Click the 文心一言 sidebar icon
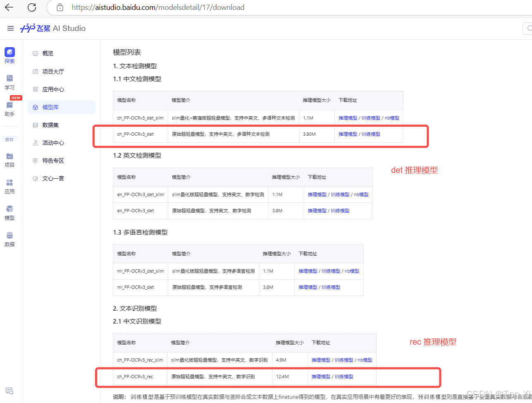This screenshot has height=403, width=532. [x=35, y=178]
